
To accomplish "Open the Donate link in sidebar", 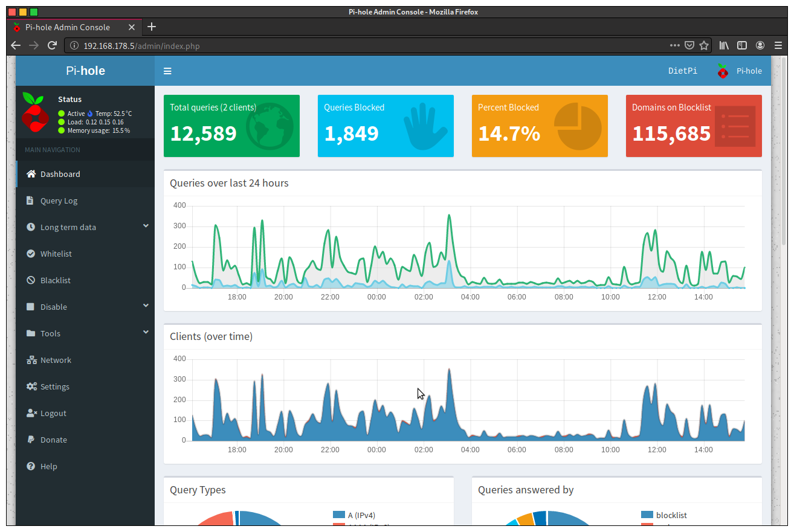I will (x=85, y=440).
